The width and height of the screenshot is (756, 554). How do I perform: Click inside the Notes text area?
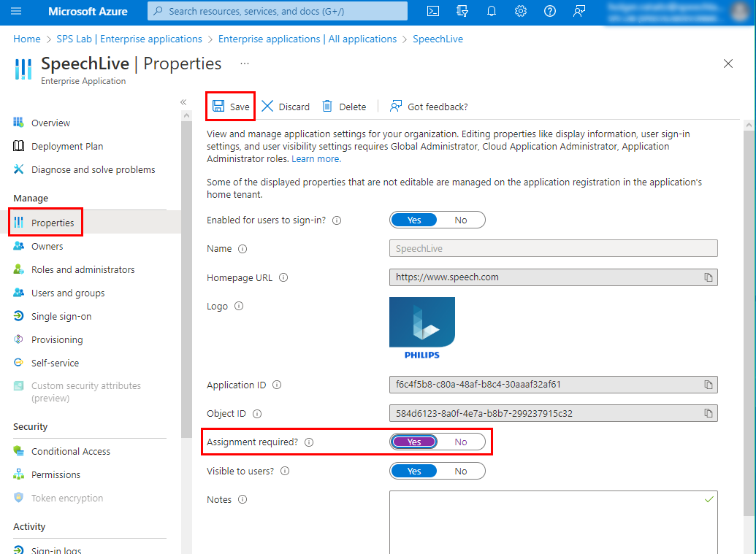554,522
